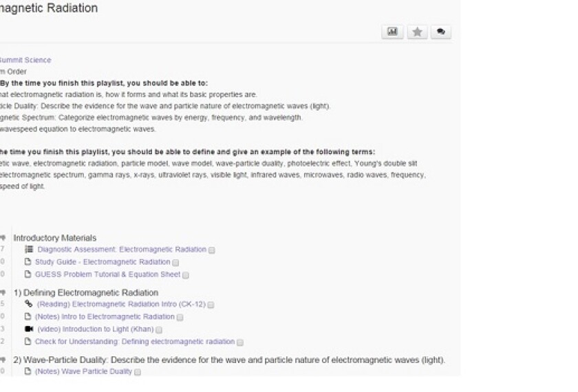
Task: Mark the Introduction to Light video checkbox
Action: coord(160,329)
